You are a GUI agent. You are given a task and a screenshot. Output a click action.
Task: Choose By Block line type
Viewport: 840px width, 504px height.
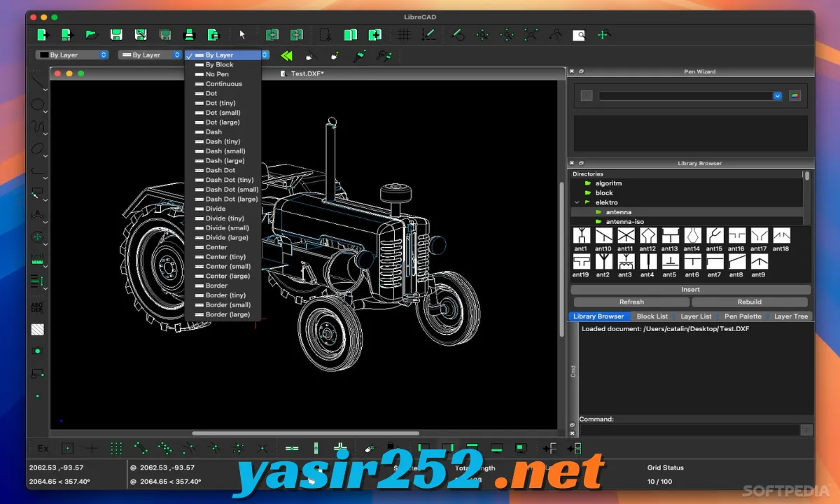[x=223, y=64]
